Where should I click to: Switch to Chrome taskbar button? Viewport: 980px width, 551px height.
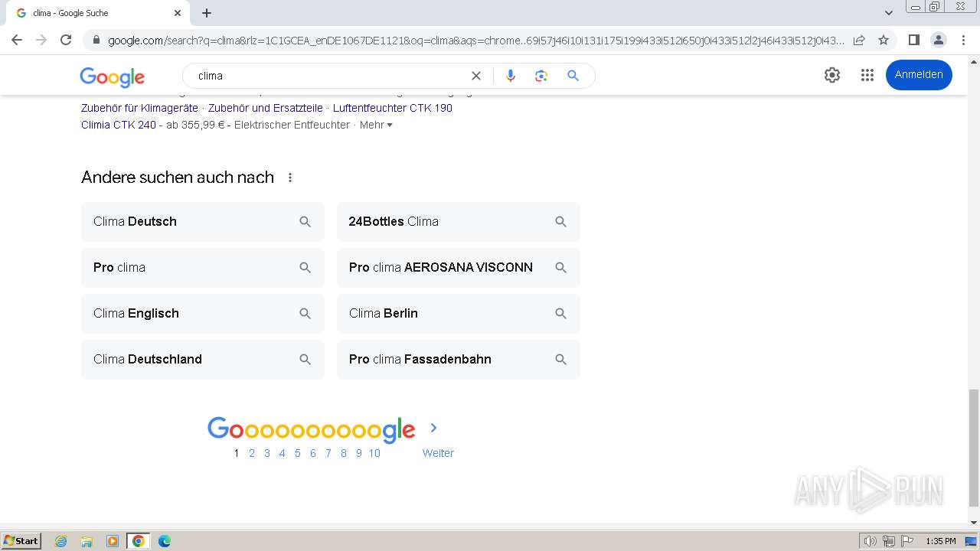pos(139,541)
